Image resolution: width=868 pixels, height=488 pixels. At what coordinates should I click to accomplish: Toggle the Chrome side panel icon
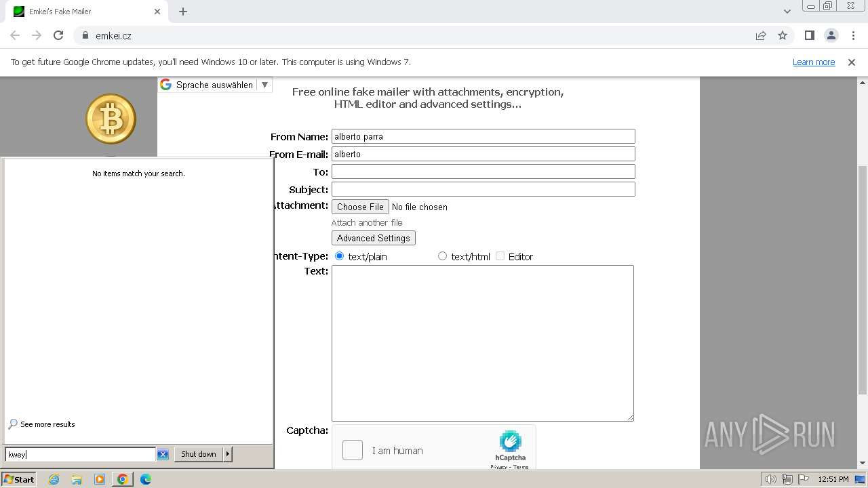pos(809,35)
